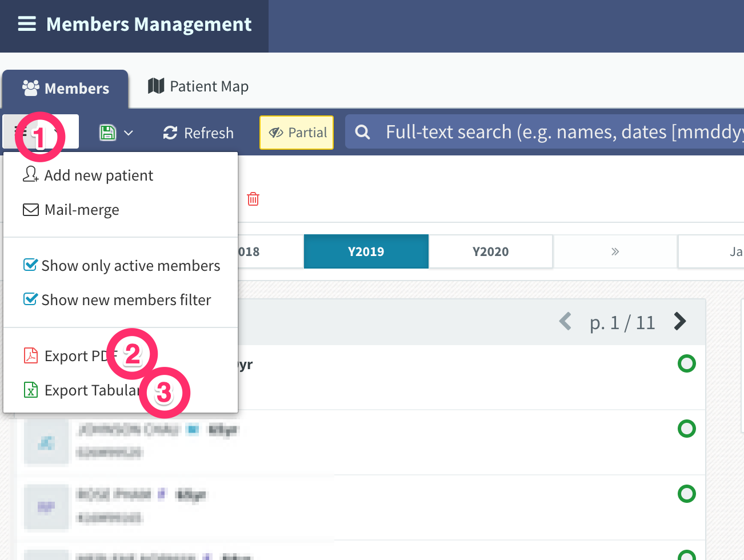
Task: Click the red trash delete icon
Action: [253, 199]
